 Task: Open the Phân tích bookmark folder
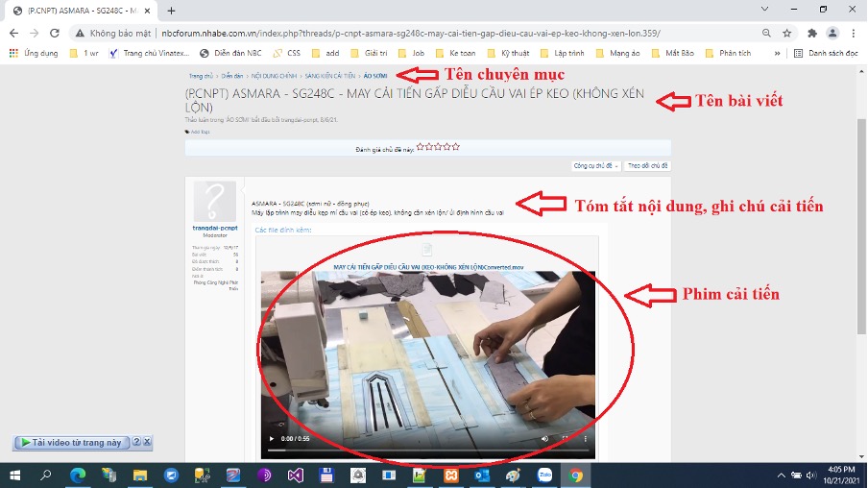coord(729,53)
